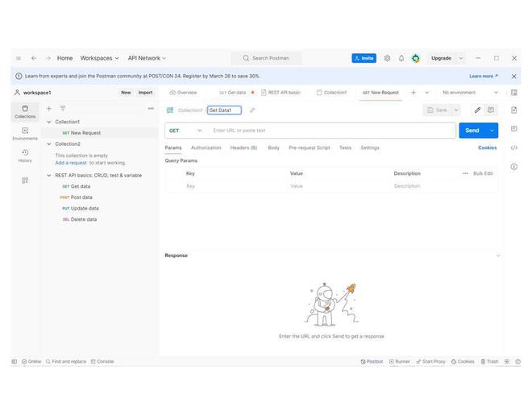The height and width of the screenshot is (399, 532).
Task: Open the settings gear icon
Action: 387,58
